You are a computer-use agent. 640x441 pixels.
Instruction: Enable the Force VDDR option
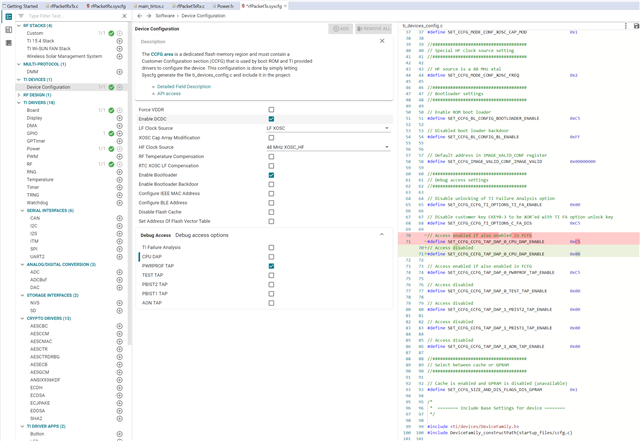click(x=271, y=110)
